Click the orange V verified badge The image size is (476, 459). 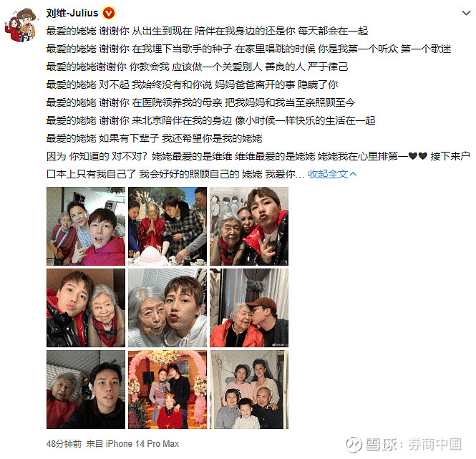pyautogui.click(x=109, y=13)
